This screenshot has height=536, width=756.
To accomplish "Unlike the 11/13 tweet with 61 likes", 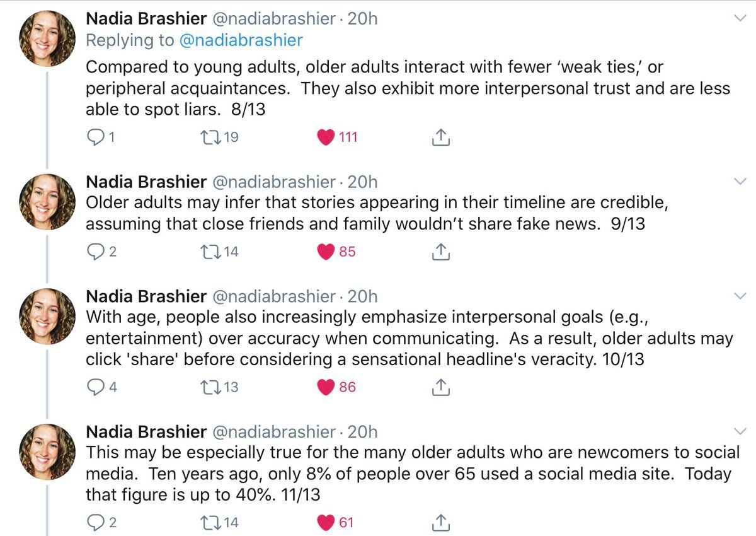I will coord(326,522).
